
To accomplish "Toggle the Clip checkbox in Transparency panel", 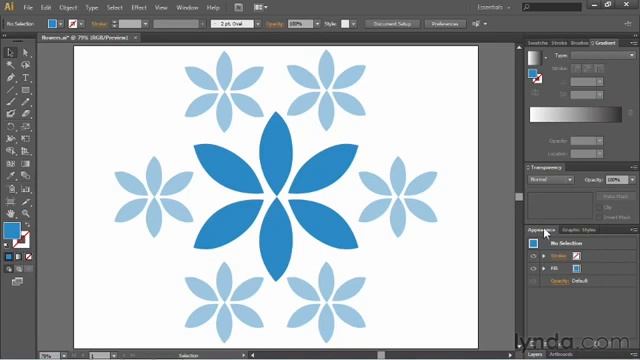I will pos(599,207).
